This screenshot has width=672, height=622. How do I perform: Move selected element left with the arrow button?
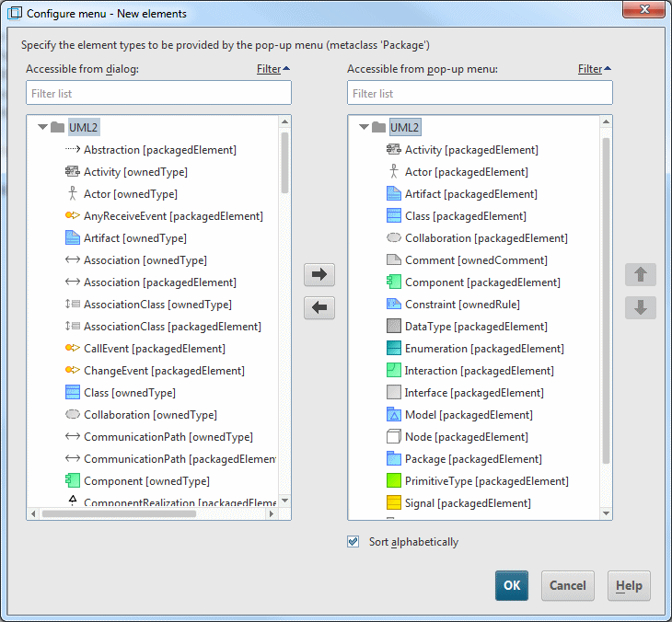(319, 307)
